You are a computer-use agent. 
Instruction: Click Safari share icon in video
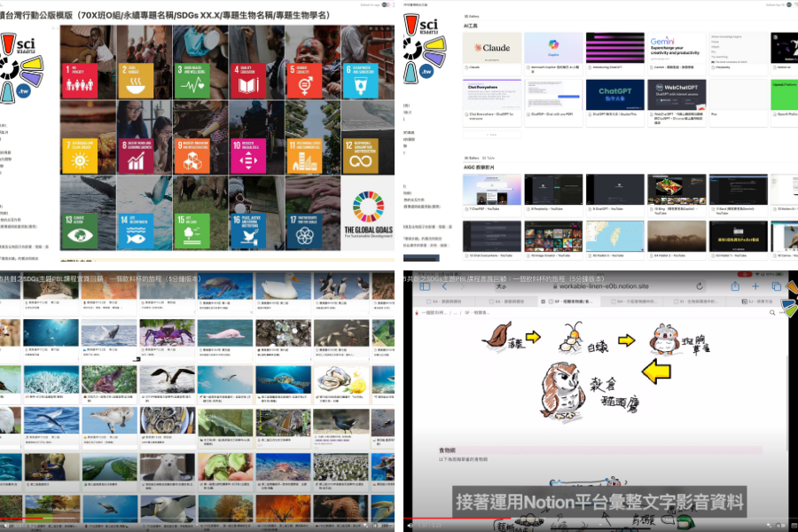pos(735,286)
